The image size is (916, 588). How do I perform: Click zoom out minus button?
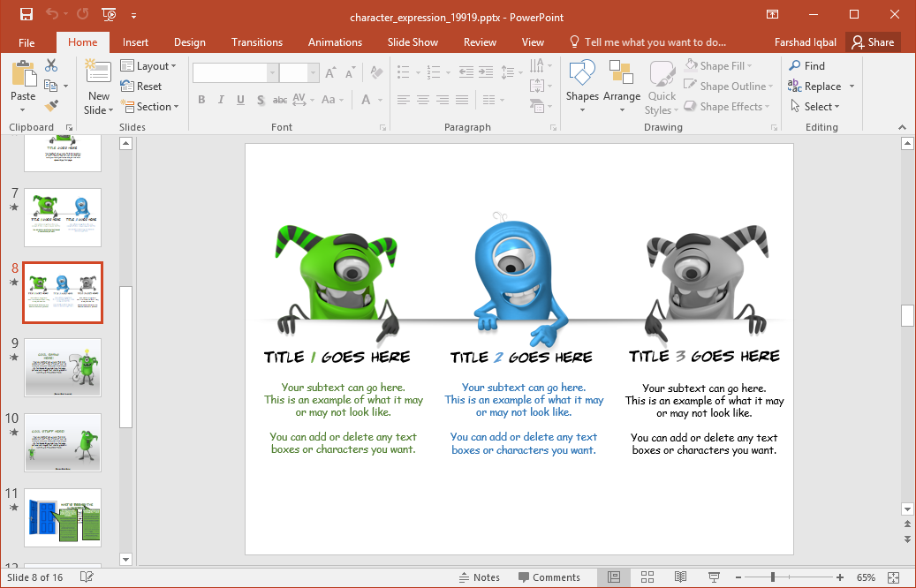coord(738,577)
